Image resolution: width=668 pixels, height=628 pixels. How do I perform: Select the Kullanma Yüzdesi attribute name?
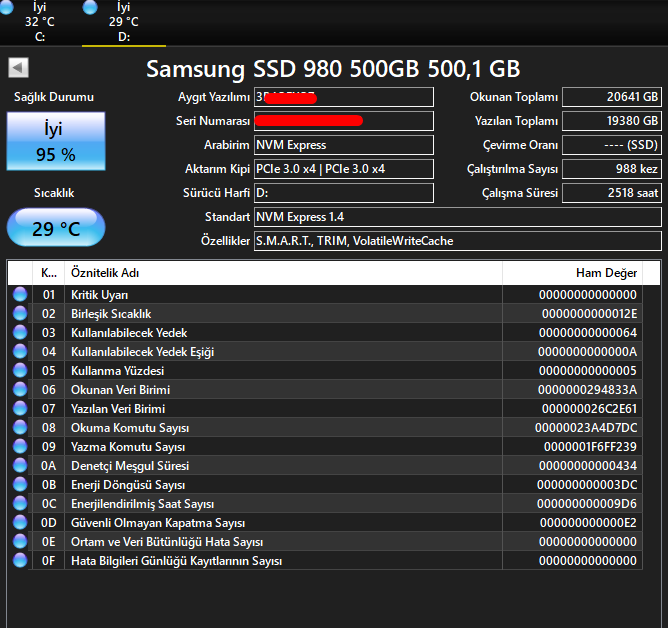pyautogui.click(x=117, y=371)
